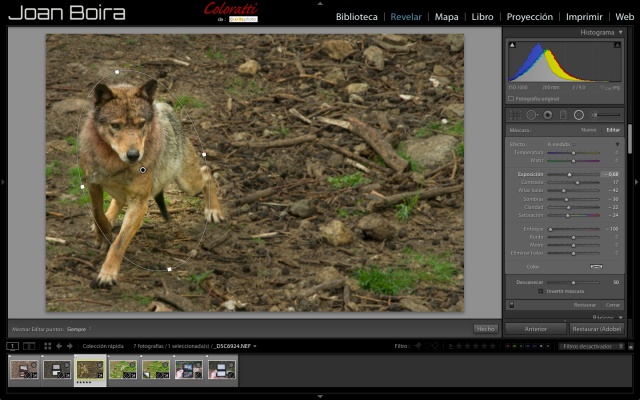This screenshot has width=640, height=400.
Task: Click the second window display button 2
Action: click(29, 346)
